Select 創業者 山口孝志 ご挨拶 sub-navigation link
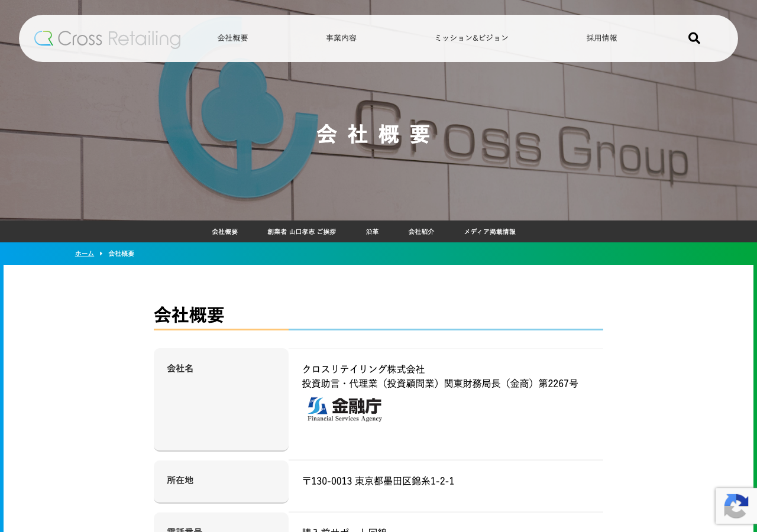757x532 pixels. 302,232
